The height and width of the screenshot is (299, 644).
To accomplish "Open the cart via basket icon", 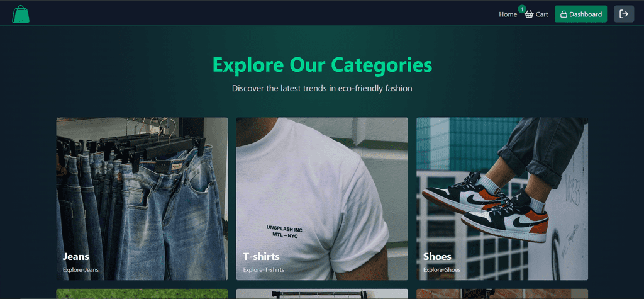I will (529, 14).
